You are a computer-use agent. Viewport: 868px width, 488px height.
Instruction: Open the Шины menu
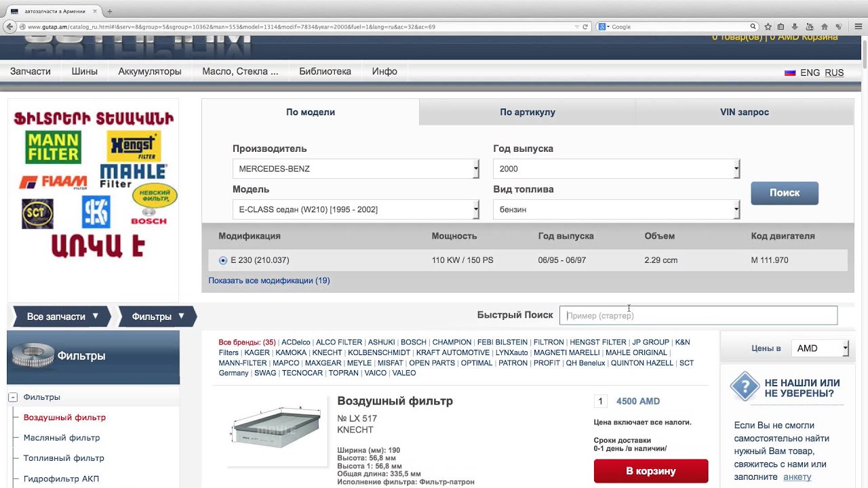85,71
